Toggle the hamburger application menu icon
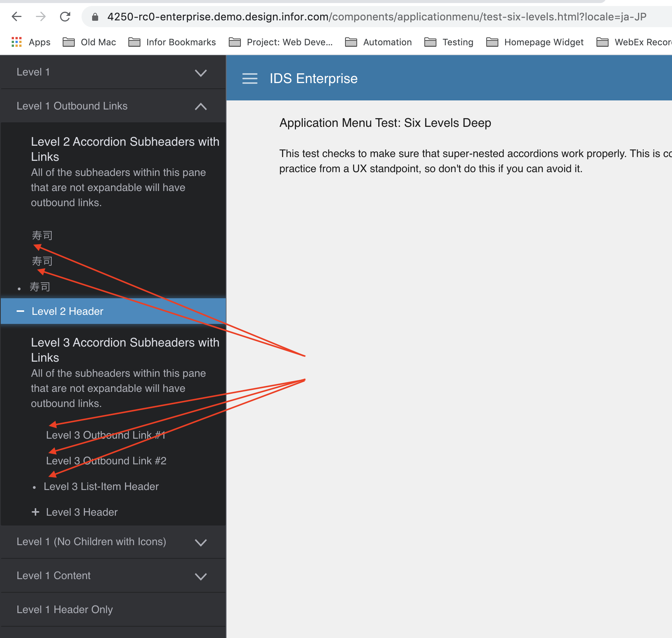 [x=250, y=79]
